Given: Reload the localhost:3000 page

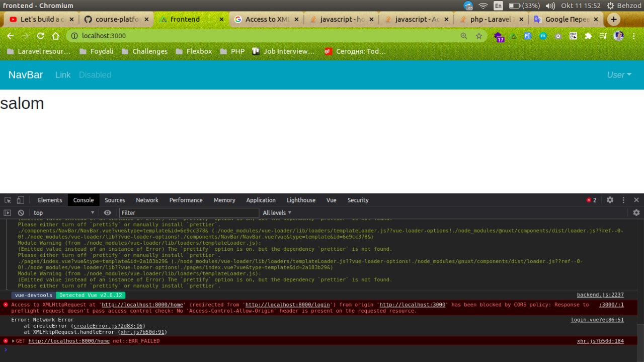Looking at the screenshot, I should pyautogui.click(x=40, y=36).
